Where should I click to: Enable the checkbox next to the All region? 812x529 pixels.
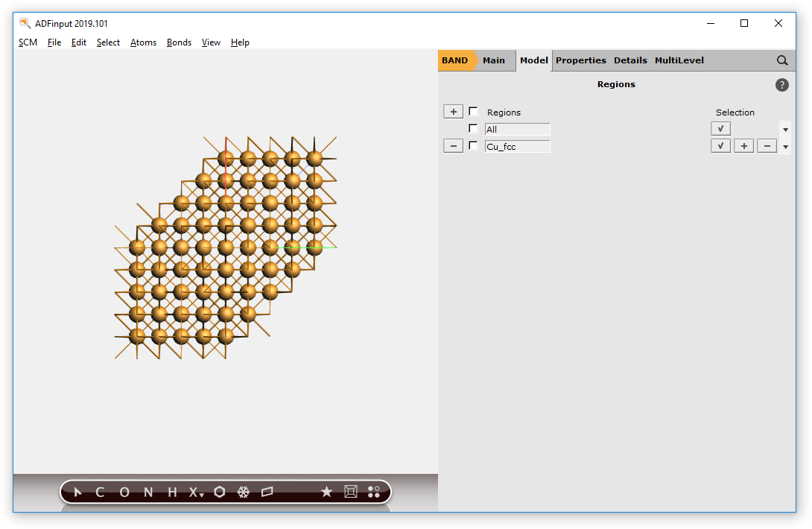473,128
